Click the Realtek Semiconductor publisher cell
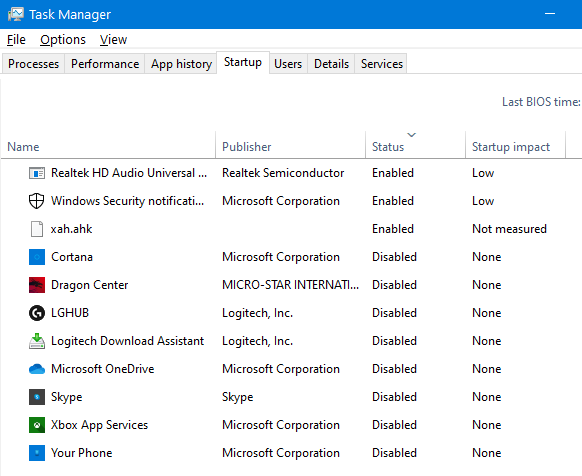582x476 pixels. [x=283, y=173]
